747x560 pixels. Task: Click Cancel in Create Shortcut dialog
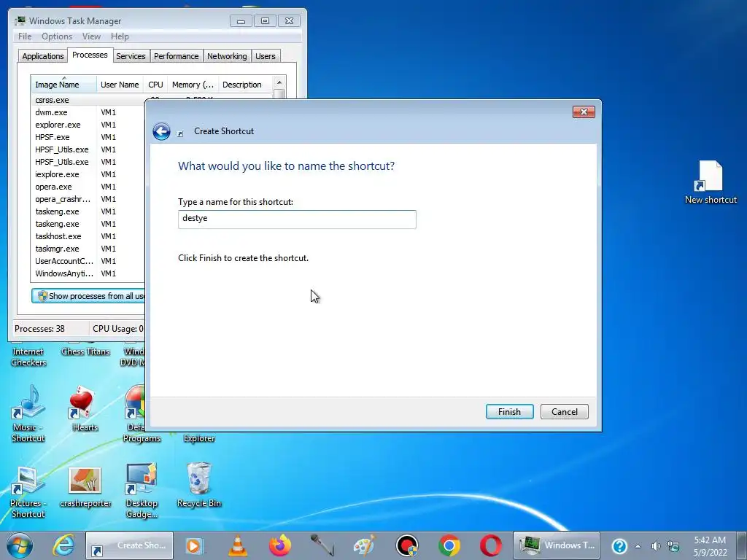565,412
